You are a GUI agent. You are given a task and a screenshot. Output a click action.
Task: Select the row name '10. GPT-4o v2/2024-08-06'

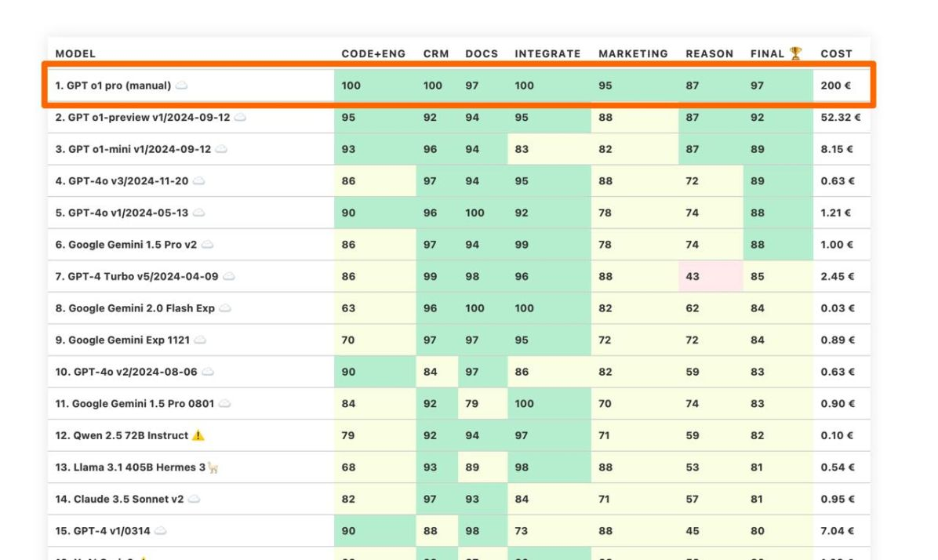pyautogui.click(x=126, y=372)
